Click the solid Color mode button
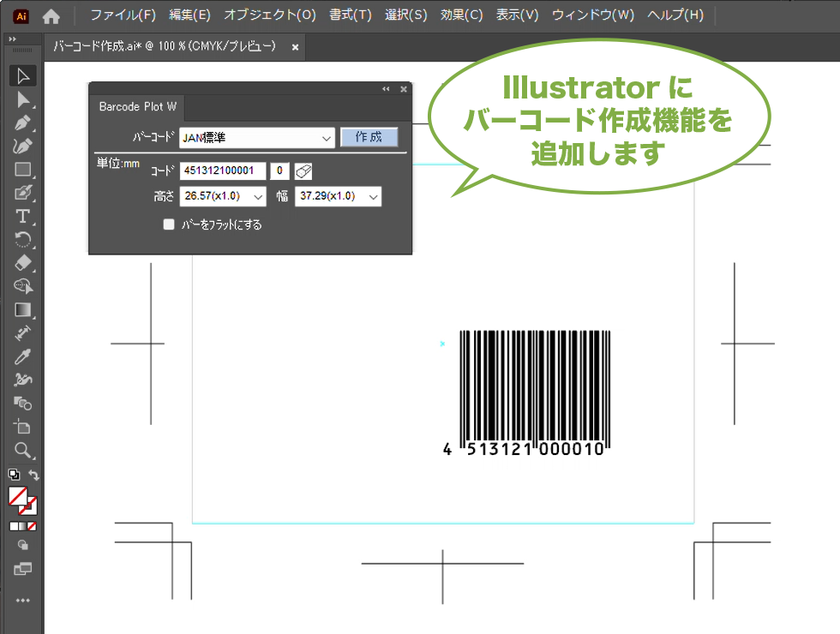The height and width of the screenshot is (634, 840). coord(14,526)
